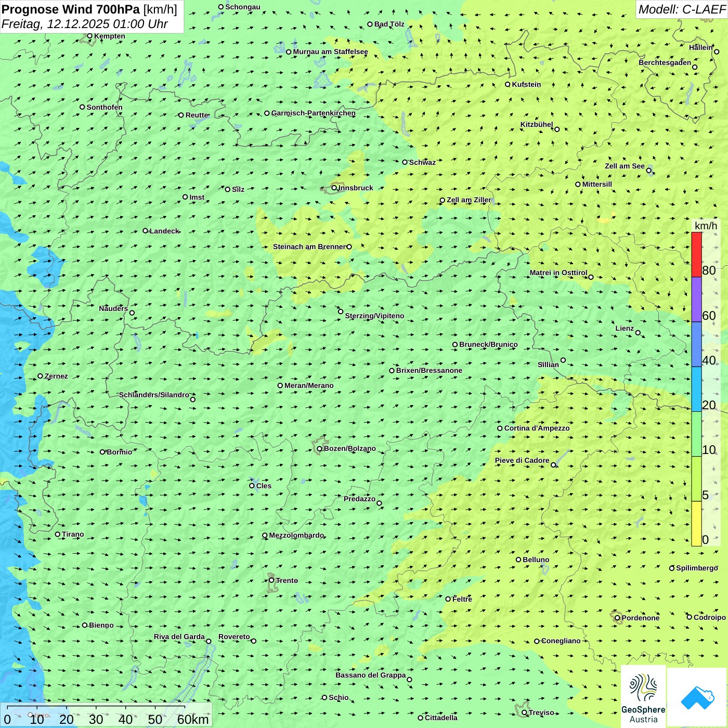This screenshot has width=728, height=728.
Task: Click the 'Mittersill' label
Action: [597, 184]
